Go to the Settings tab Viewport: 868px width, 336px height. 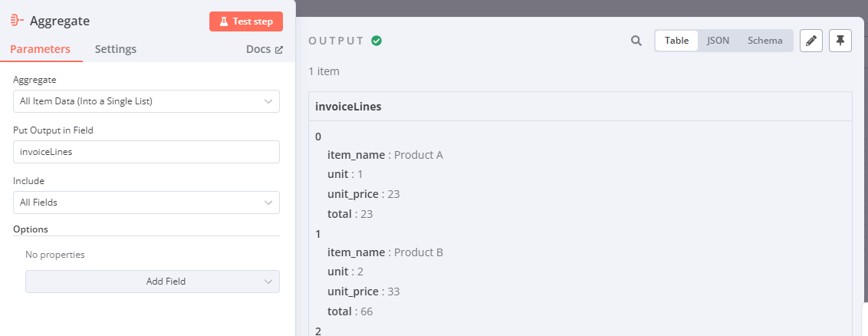click(x=116, y=49)
